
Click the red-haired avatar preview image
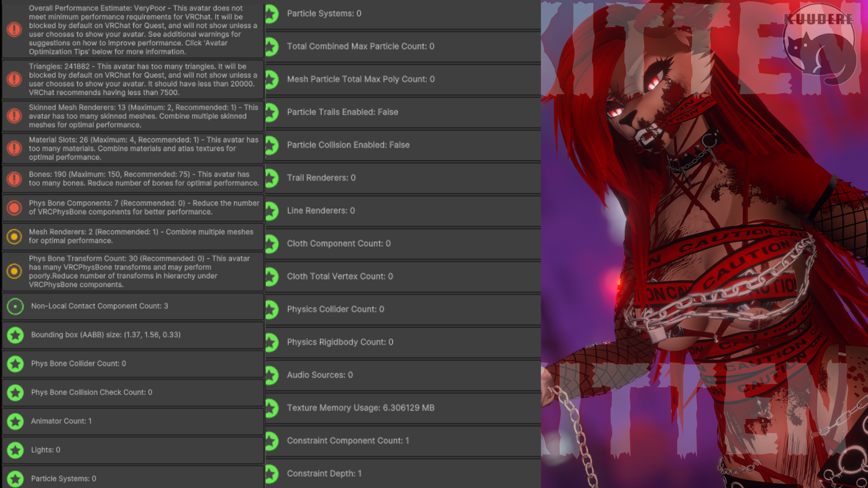[x=704, y=244]
